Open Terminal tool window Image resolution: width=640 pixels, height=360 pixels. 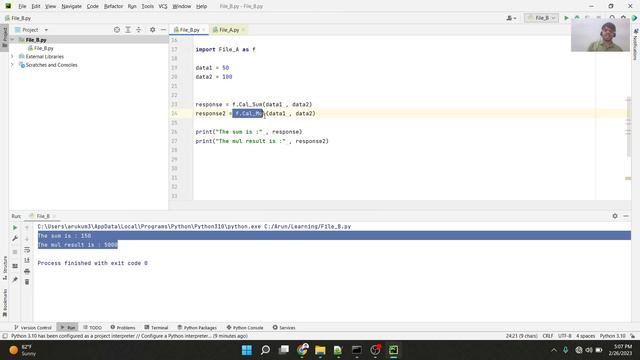pyautogui.click(x=156, y=327)
